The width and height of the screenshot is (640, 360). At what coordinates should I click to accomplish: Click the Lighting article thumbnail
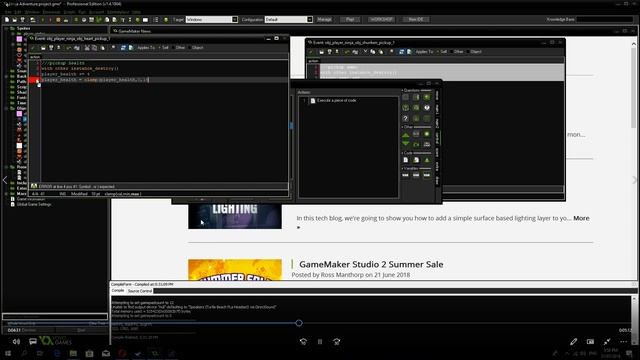[x=235, y=216]
